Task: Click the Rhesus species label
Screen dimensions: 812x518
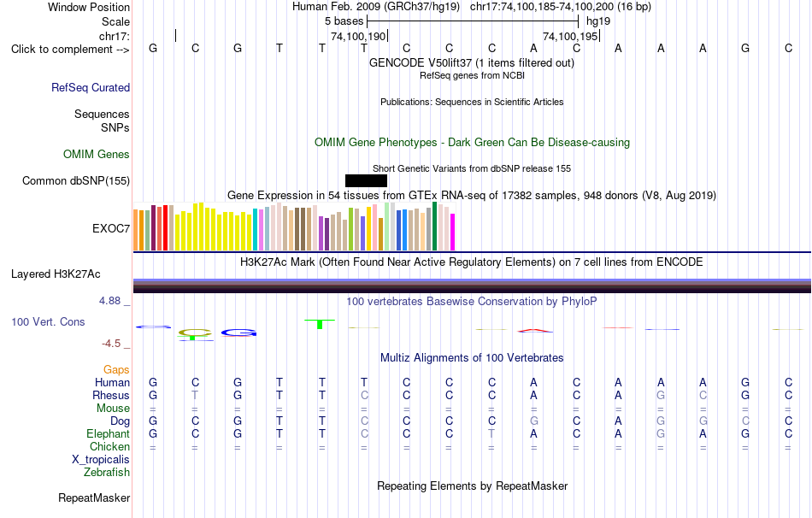Action: (111, 396)
